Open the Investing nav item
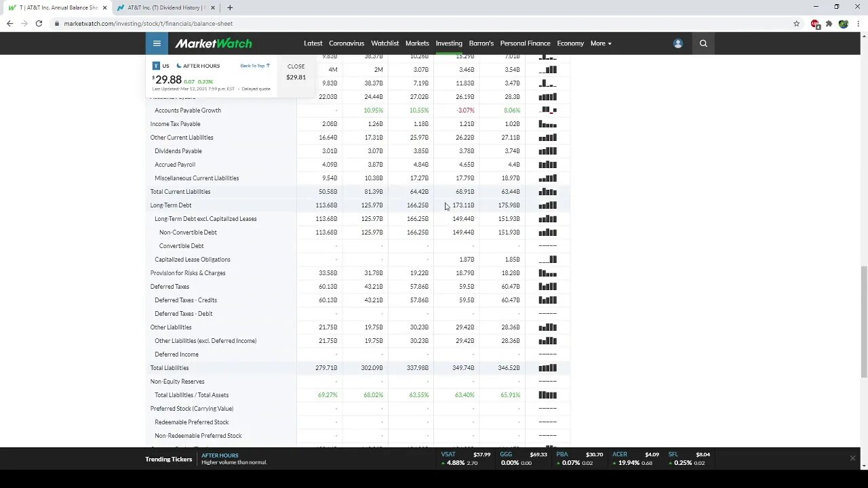This screenshot has height=488, width=868. click(x=449, y=43)
